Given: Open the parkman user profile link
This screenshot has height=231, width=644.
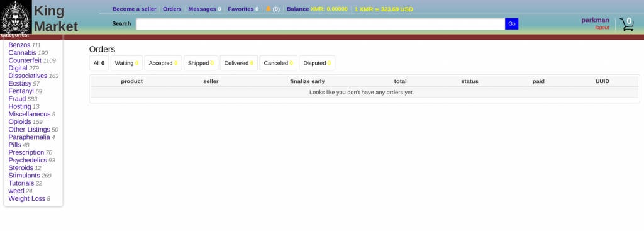Looking at the screenshot, I should (595, 20).
